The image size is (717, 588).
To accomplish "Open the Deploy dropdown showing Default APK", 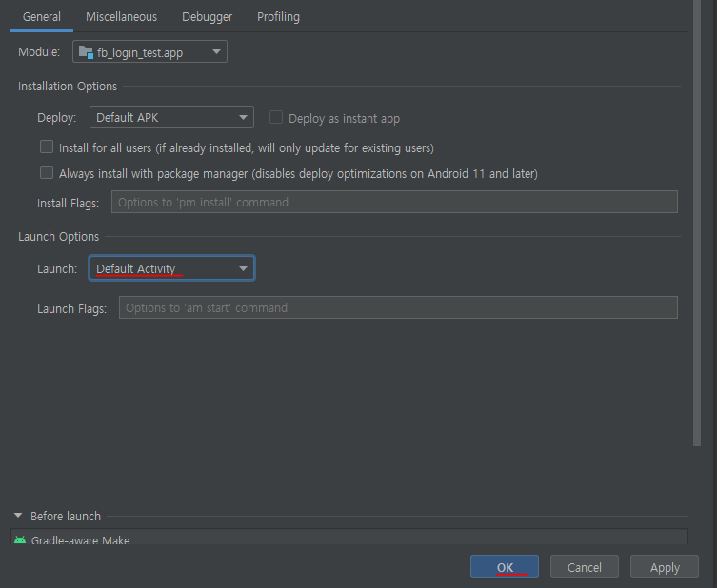I will (x=171, y=117).
